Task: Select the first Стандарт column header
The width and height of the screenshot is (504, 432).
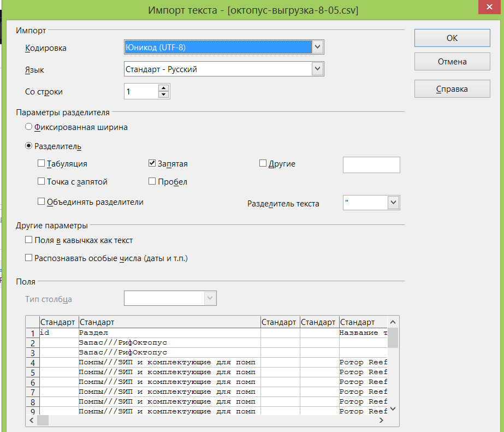Action: click(59, 322)
